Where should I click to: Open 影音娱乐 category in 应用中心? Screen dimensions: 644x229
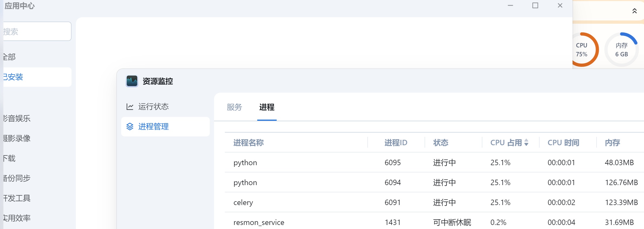17,118
